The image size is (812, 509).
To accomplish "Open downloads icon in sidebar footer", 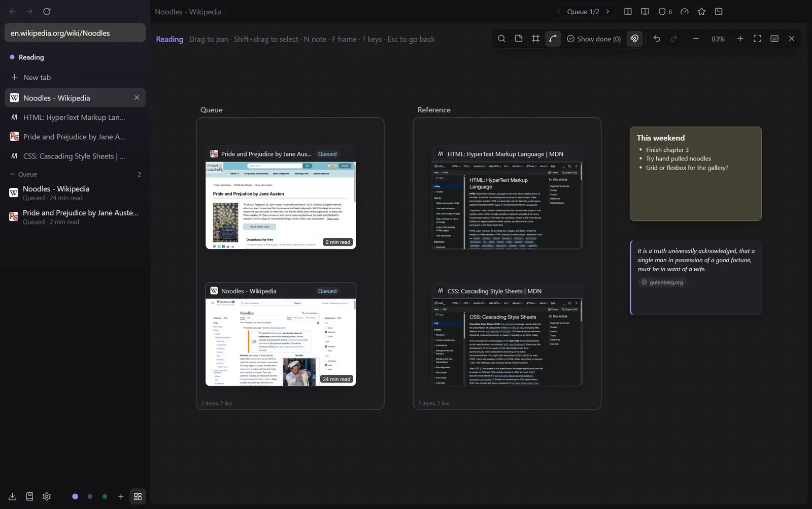I will tap(13, 496).
